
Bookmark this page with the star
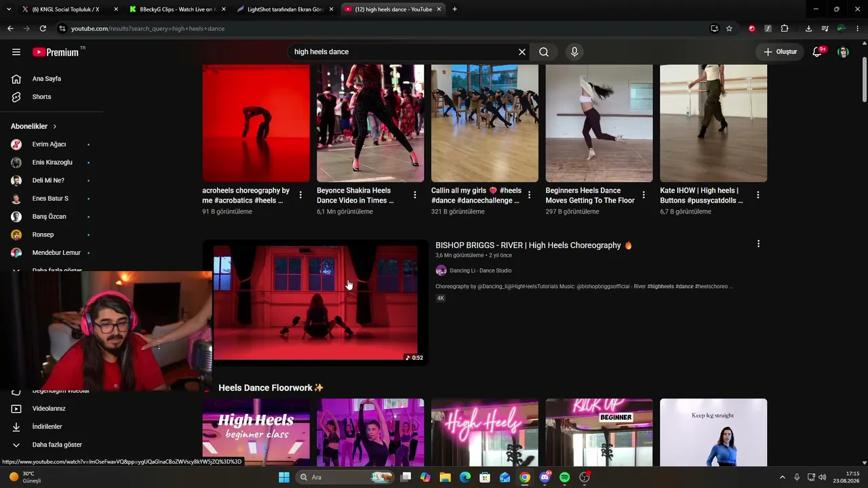[x=729, y=28]
